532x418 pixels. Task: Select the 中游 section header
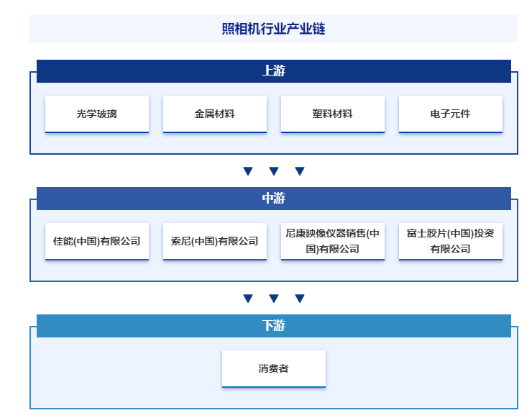(x=273, y=199)
